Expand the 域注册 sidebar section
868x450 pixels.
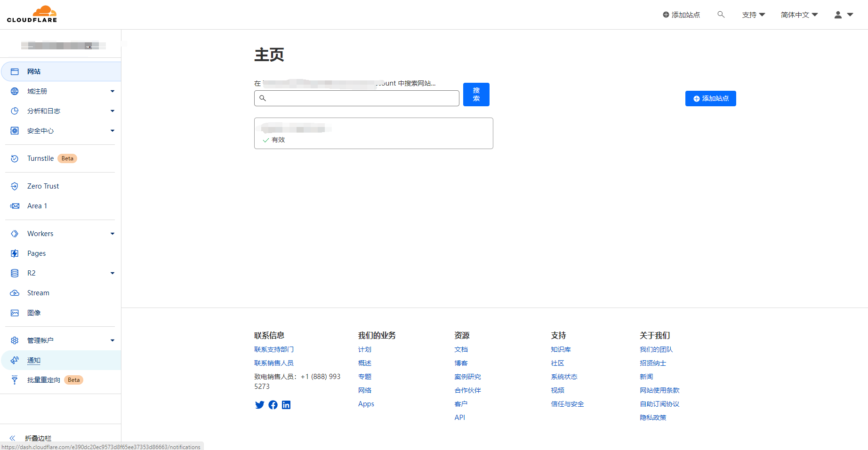[x=112, y=91]
